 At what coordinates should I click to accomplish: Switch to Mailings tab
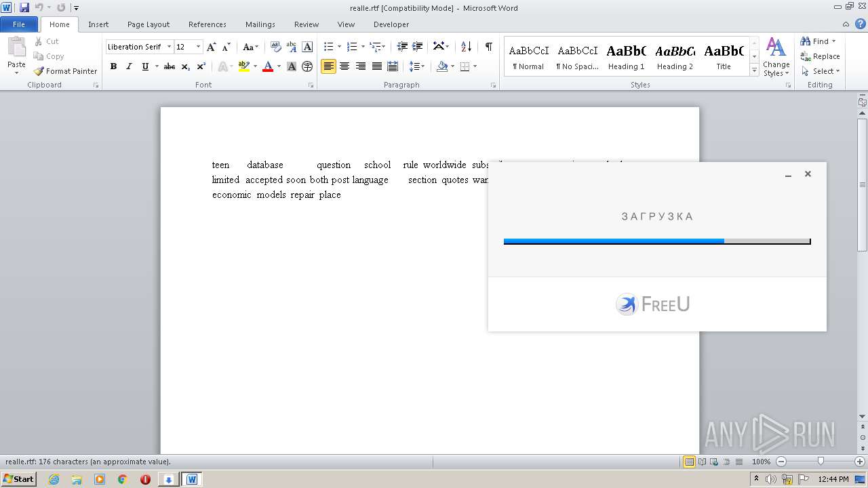[260, 24]
